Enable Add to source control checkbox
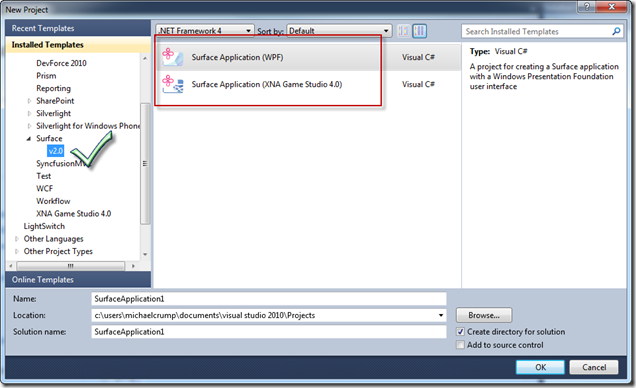This screenshot has height=388, width=636. [x=460, y=345]
